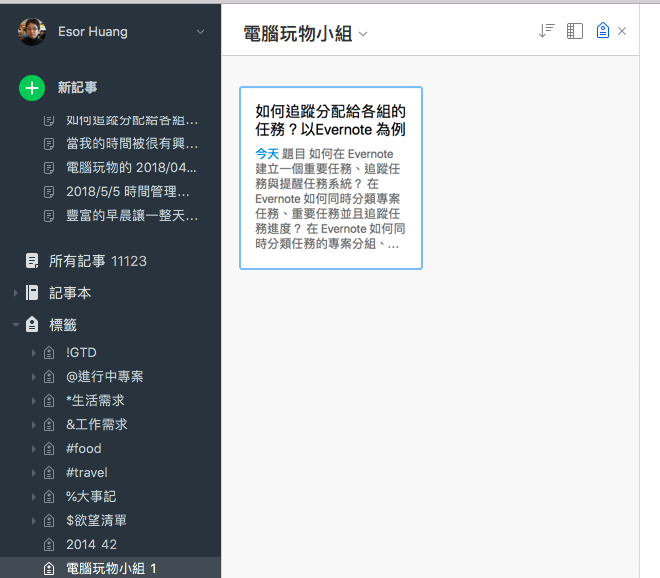The height and width of the screenshot is (578, 660).
Task: Click the tag icon beside 2014
Action: pyautogui.click(x=49, y=545)
